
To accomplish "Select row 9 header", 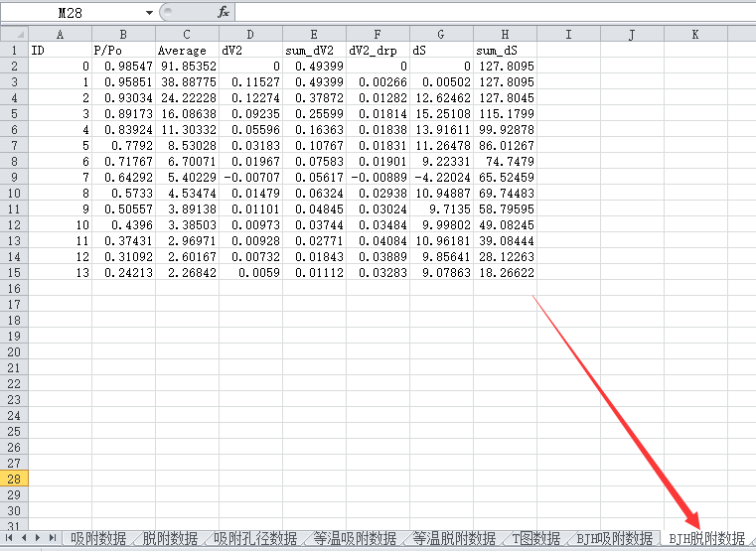I will pos(14,178).
